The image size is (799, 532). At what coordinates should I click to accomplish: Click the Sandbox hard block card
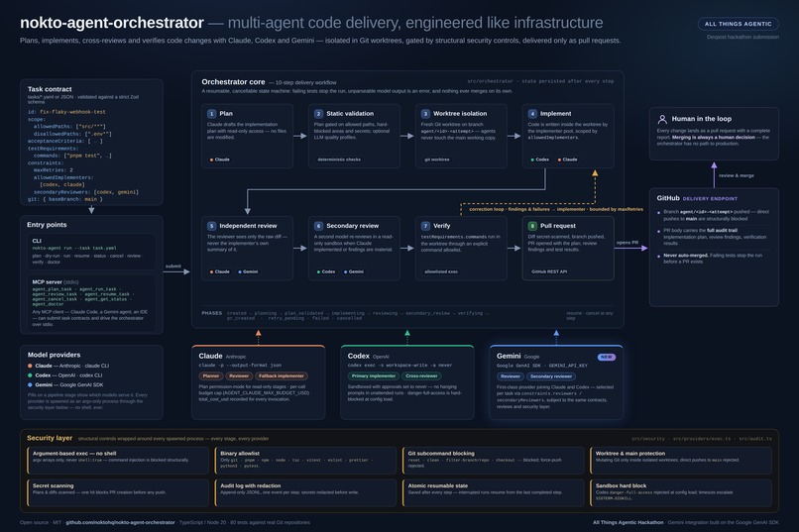point(681,492)
